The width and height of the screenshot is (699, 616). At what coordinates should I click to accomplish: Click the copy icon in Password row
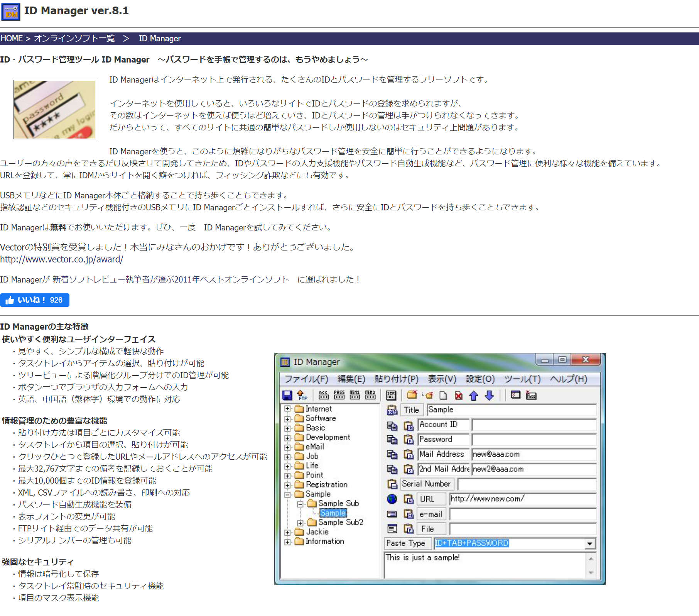click(392, 440)
